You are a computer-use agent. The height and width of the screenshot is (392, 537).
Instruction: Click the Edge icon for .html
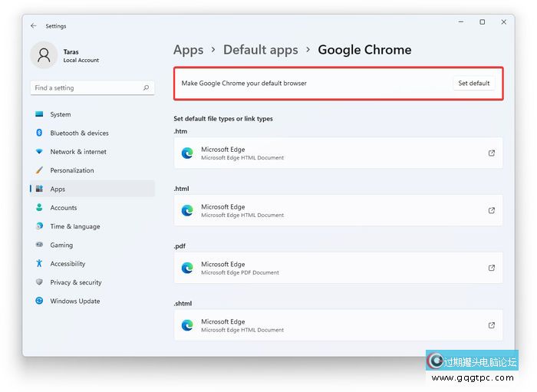(187, 210)
